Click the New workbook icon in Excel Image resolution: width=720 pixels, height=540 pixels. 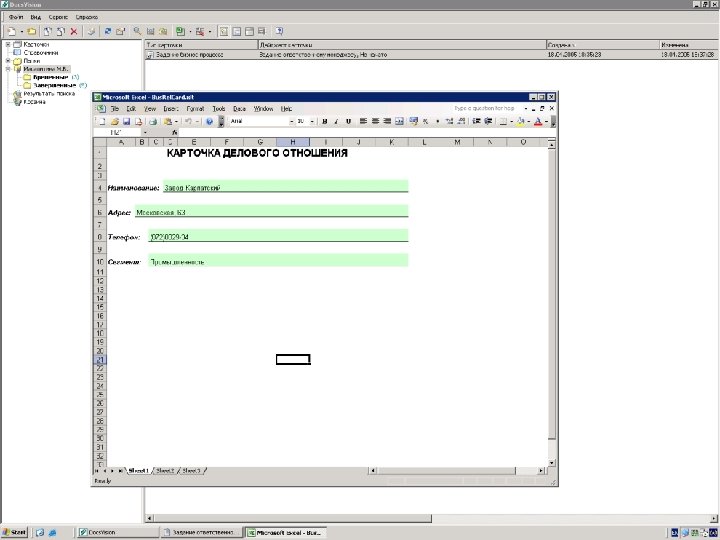point(102,121)
